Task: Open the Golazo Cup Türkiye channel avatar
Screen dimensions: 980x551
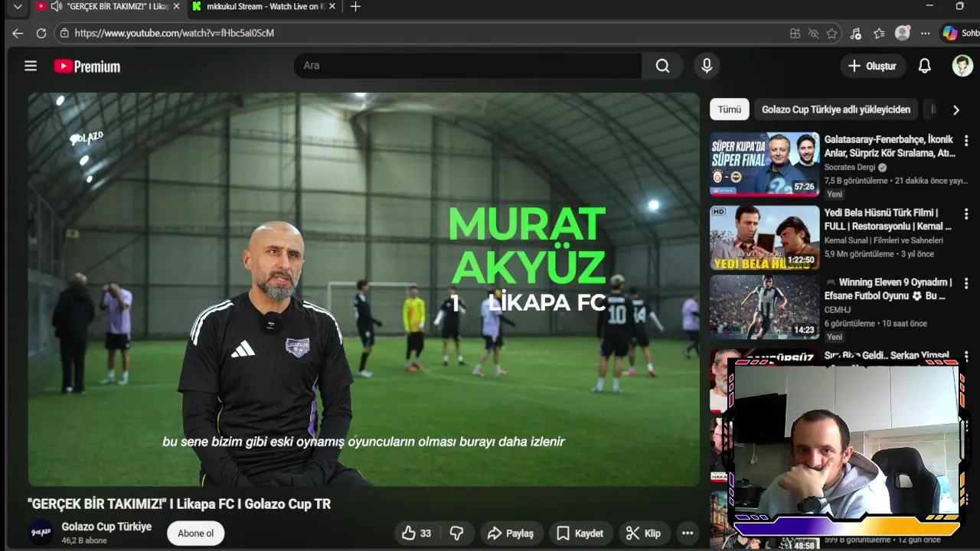Action: [41, 533]
